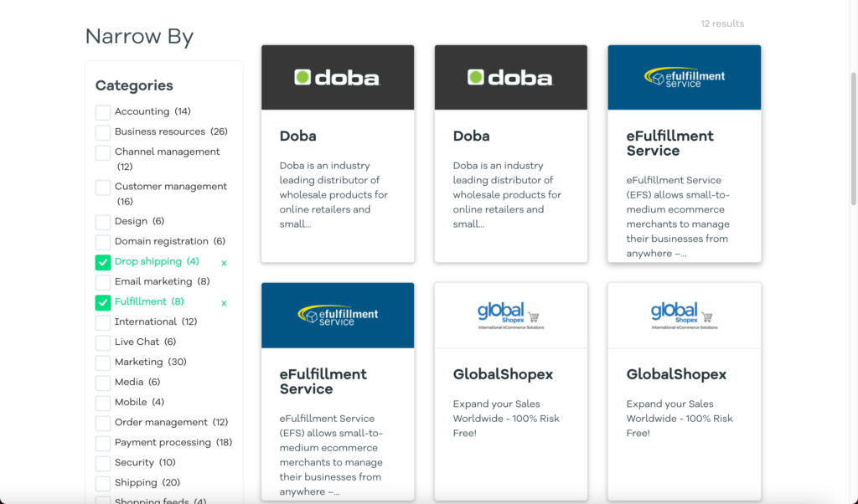This screenshot has width=858, height=504.
Task: Click the page's vertical scrollbar thumb
Action: coord(853,139)
